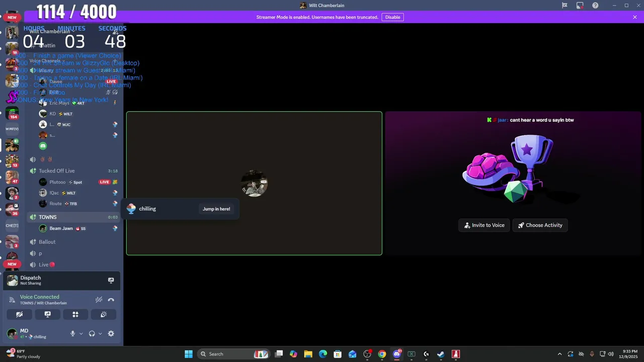Open the taskbar volume control

611,354
